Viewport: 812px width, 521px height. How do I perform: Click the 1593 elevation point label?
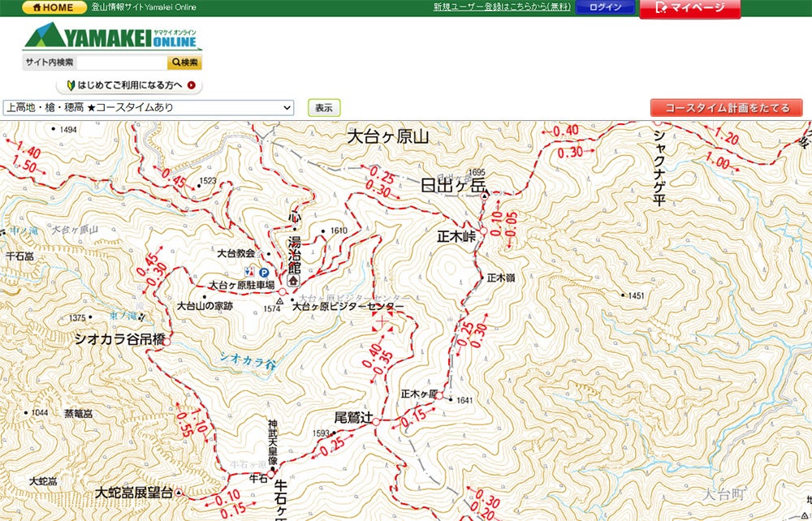(x=321, y=433)
